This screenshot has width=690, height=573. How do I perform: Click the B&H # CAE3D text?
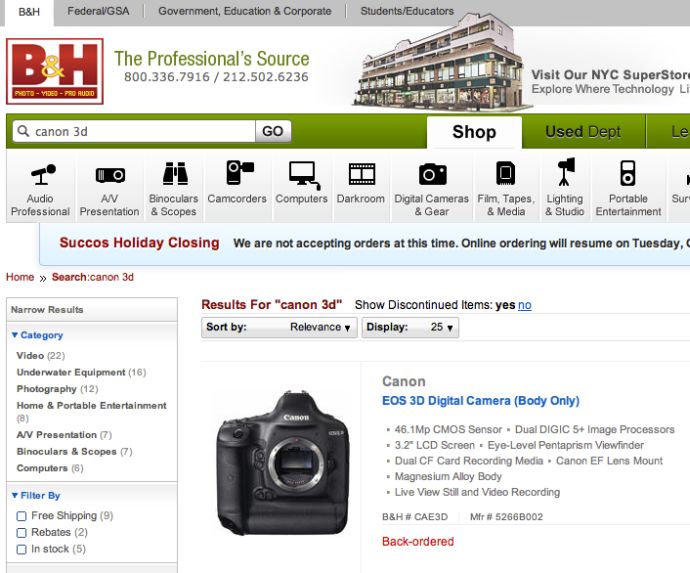click(x=415, y=517)
